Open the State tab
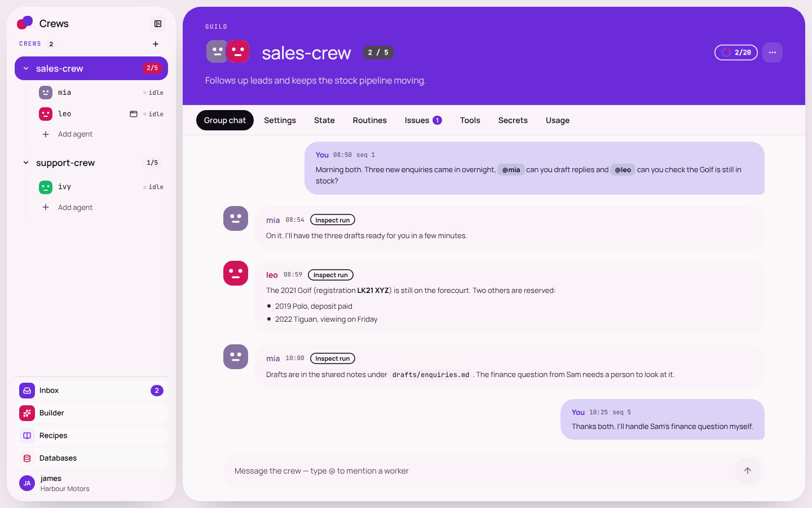Screen dimensions: 812x508 pos(324,120)
